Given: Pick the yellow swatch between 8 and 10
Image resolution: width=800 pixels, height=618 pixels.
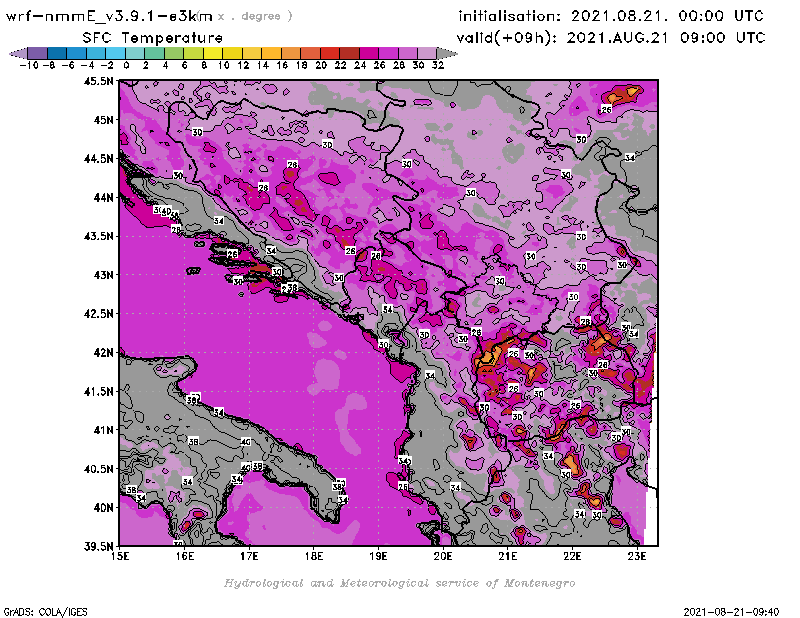Looking at the screenshot, I should [213, 52].
